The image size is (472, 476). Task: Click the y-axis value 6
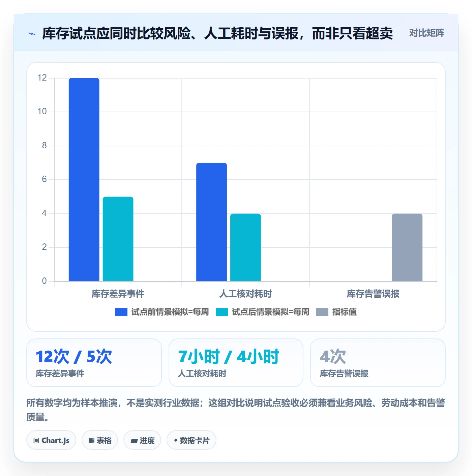coord(45,179)
